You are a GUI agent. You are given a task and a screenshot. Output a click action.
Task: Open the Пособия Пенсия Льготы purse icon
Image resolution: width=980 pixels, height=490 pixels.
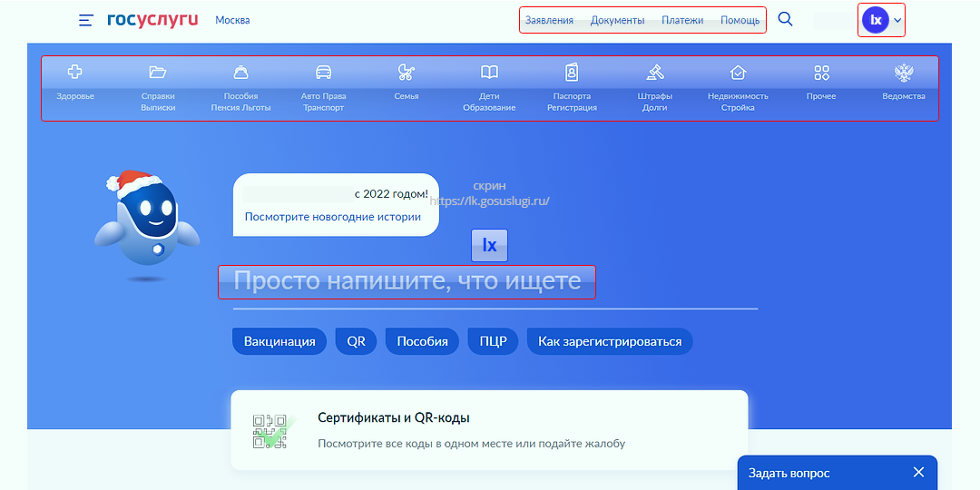tap(240, 73)
